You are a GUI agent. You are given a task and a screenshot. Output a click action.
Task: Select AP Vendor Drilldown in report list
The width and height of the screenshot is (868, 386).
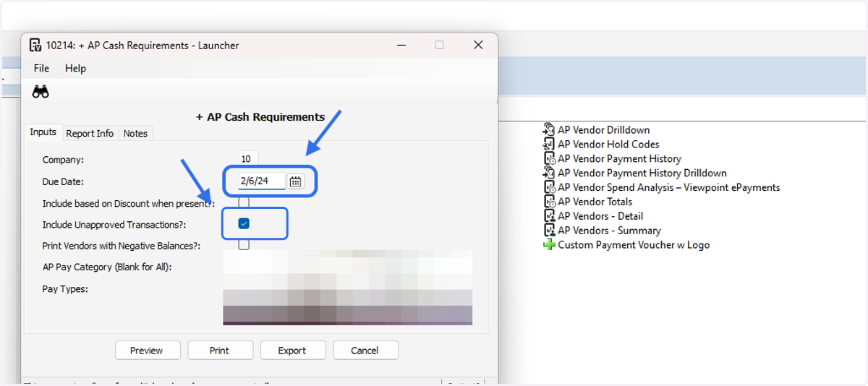tap(603, 130)
